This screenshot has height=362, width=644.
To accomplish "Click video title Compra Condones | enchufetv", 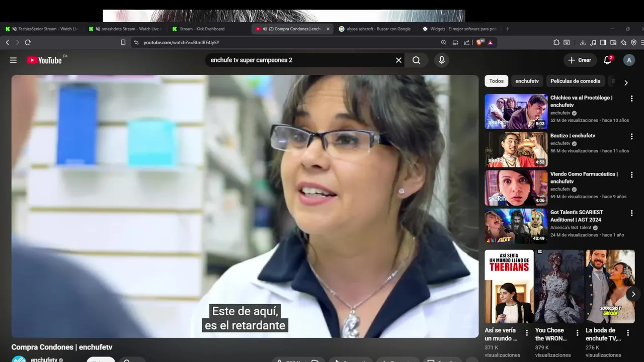I will click(62, 347).
